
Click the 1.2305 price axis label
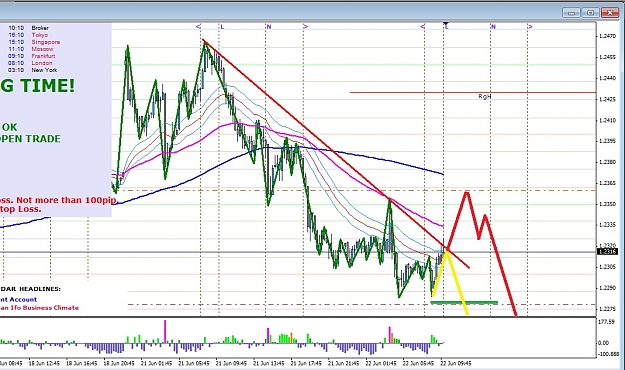pyautogui.click(x=607, y=267)
